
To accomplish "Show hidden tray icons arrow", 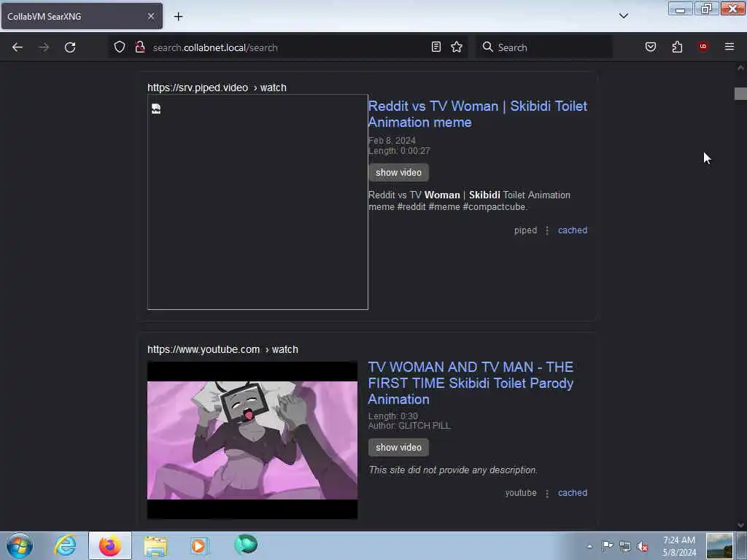I will pos(589,546).
